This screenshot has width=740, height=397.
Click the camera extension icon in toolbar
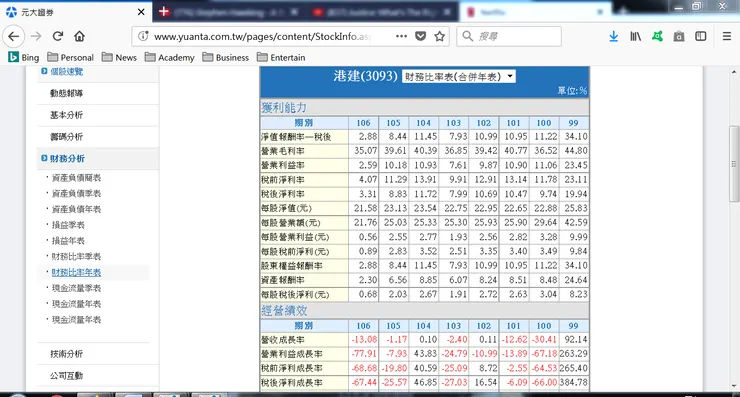(x=679, y=36)
